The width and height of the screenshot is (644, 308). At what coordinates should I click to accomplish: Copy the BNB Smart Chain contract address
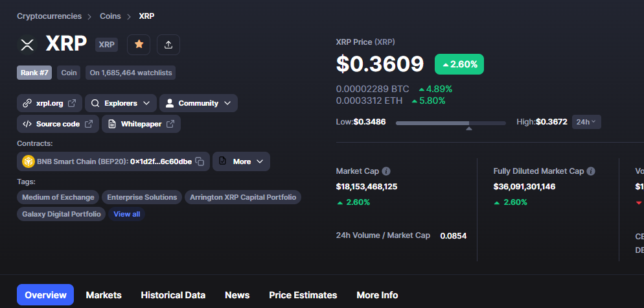pyautogui.click(x=200, y=161)
